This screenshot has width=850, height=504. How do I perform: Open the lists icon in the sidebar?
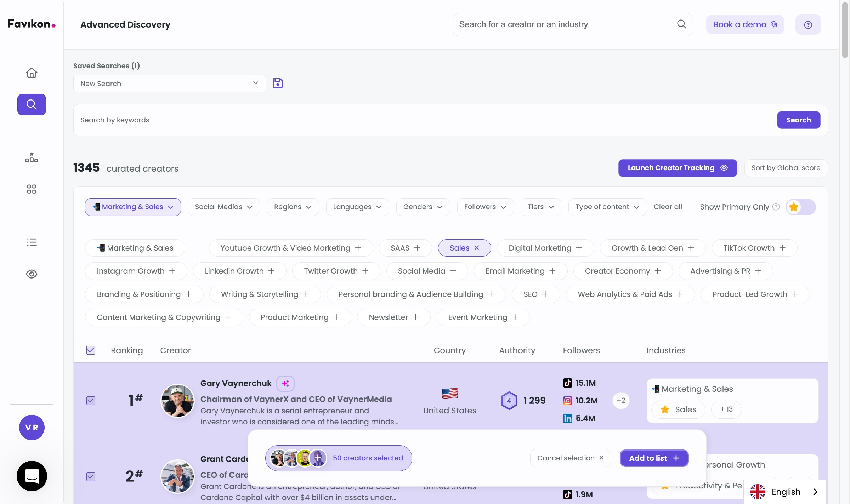point(32,242)
